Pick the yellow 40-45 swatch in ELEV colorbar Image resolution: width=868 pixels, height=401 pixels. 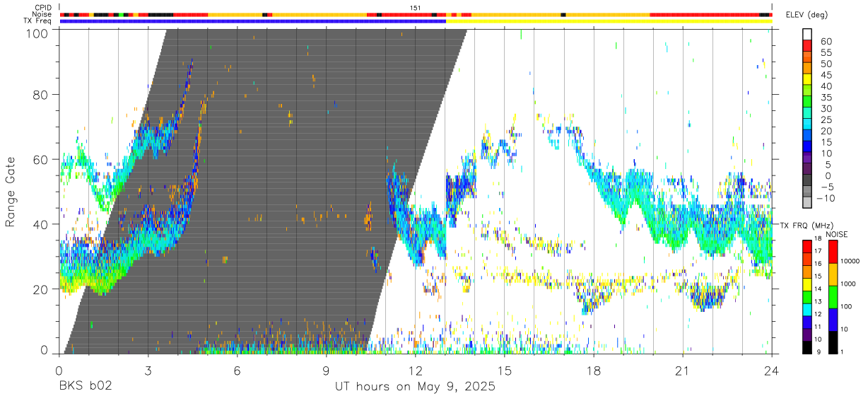(808, 79)
